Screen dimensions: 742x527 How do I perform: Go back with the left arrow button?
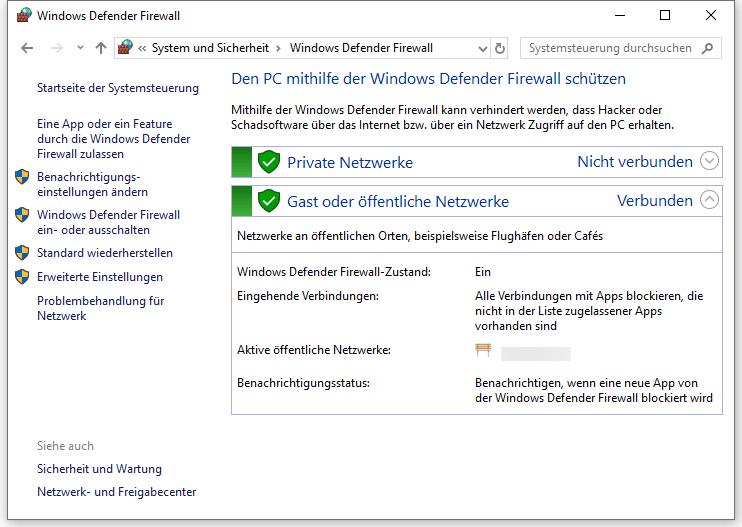click(x=27, y=48)
